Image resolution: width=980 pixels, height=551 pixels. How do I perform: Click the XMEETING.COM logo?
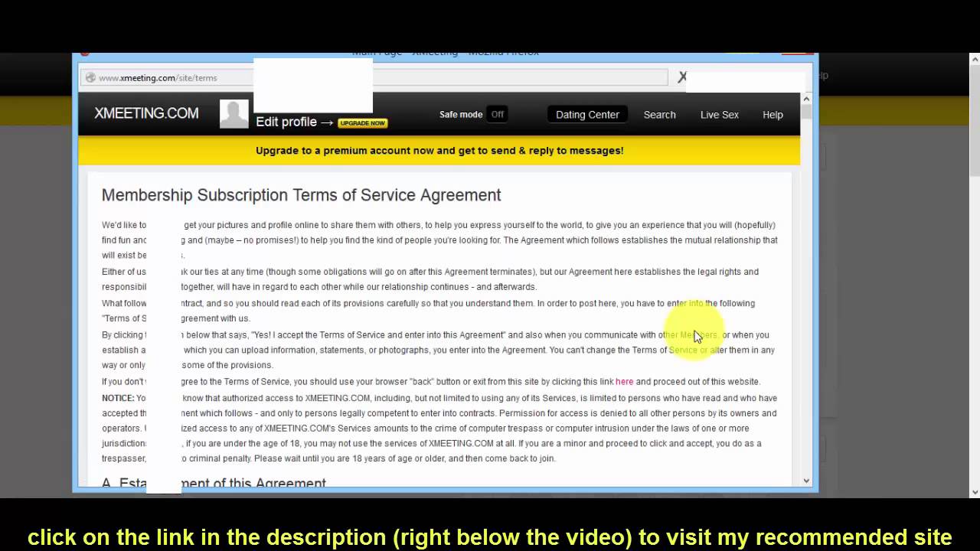tap(146, 113)
